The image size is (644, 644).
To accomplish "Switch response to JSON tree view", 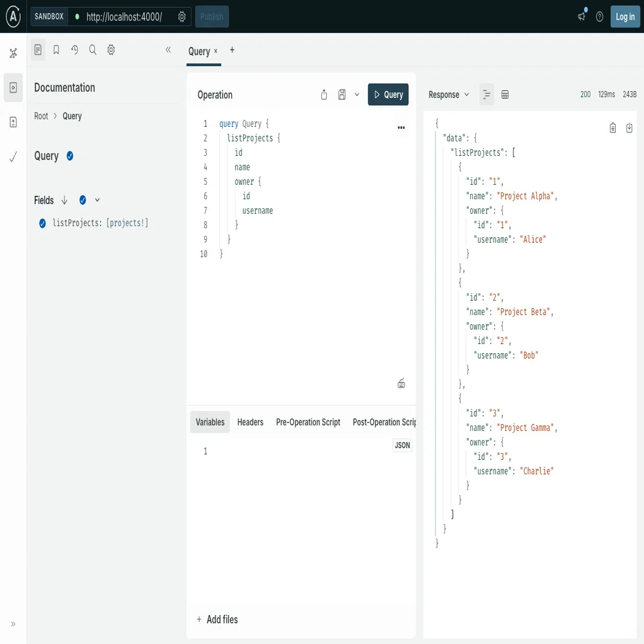I will [x=487, y=95].
